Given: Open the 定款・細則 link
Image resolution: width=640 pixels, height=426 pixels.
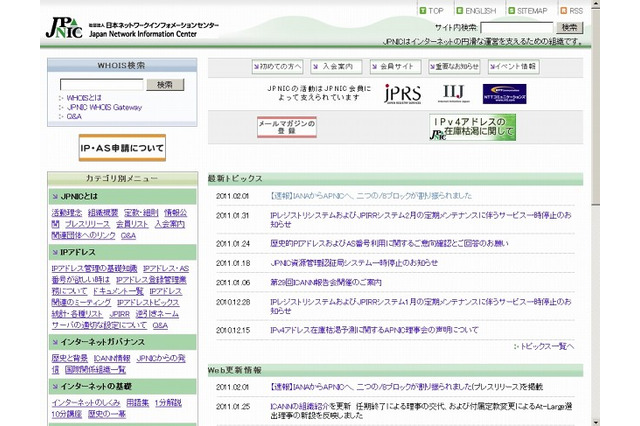Looking at the screenshot, I should [141, 213].
